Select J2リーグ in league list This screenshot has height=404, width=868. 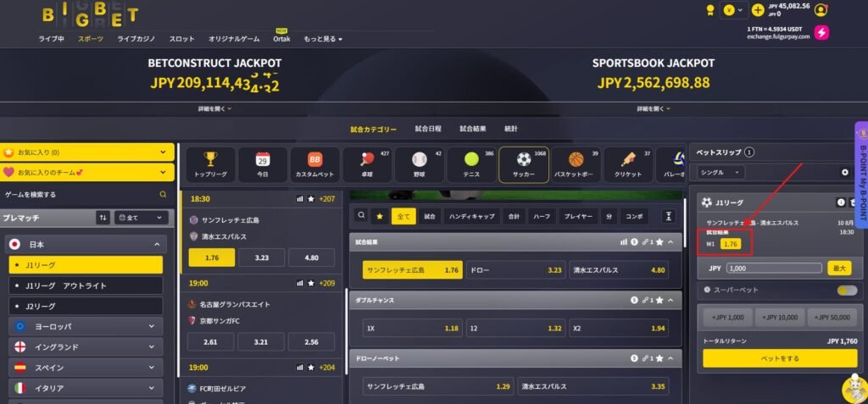click(x=86, y=306)
